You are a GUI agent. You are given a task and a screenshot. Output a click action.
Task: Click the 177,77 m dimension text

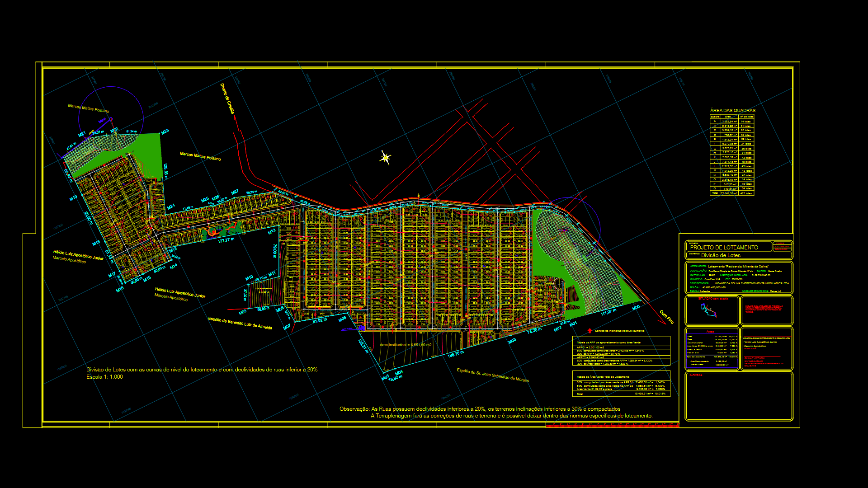[x=226, y=240]
